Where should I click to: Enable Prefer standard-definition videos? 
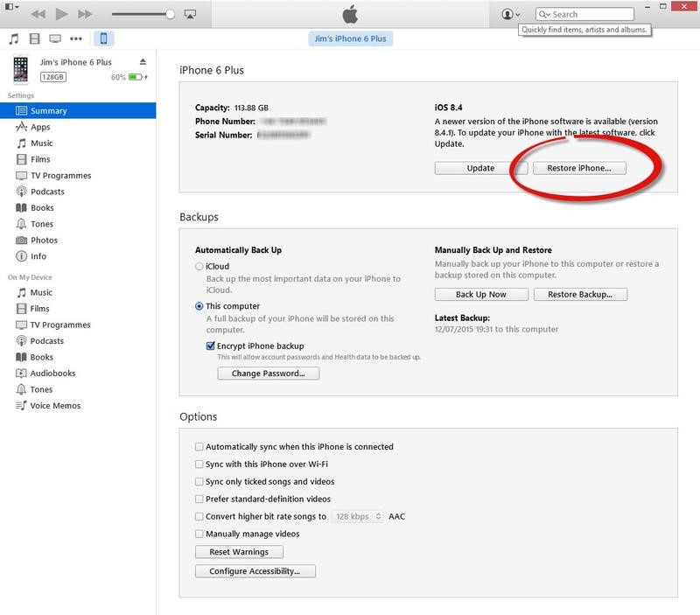coord(199,499)
